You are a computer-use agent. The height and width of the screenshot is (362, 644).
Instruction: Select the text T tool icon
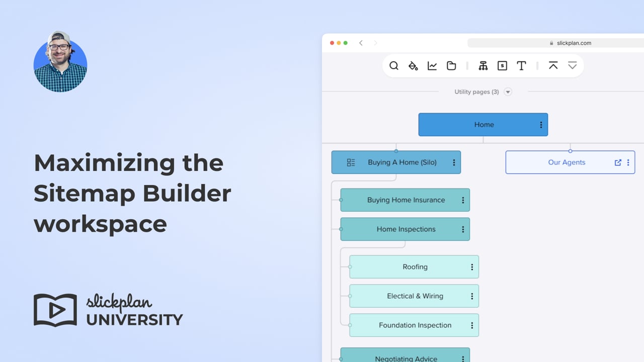[521, 66]
